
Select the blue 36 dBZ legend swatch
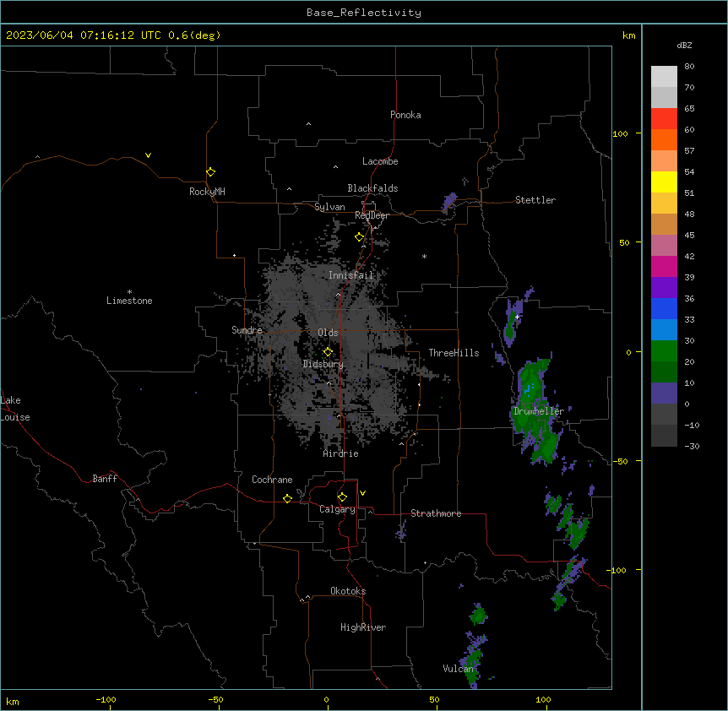(664, 308)
